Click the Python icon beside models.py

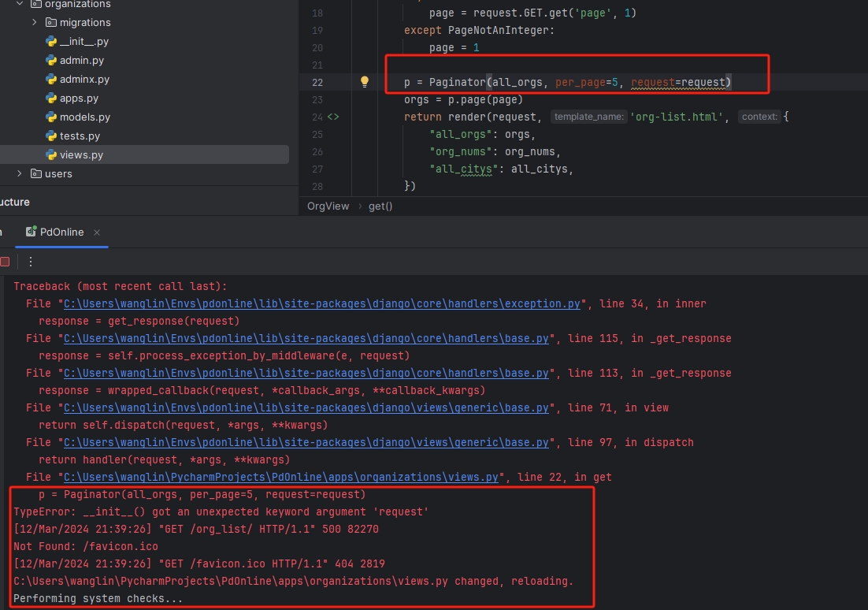point(51,117)
